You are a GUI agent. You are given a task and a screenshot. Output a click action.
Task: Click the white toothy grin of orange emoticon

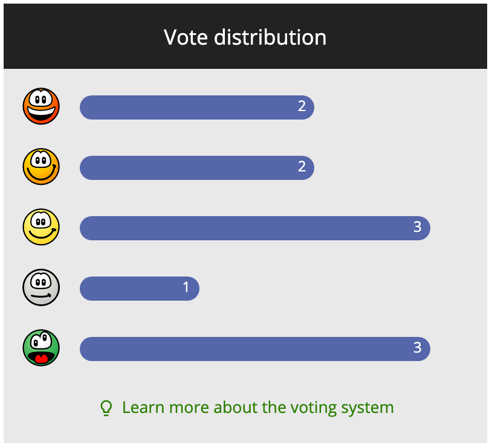pyautogui.click(x=41, y=112)
